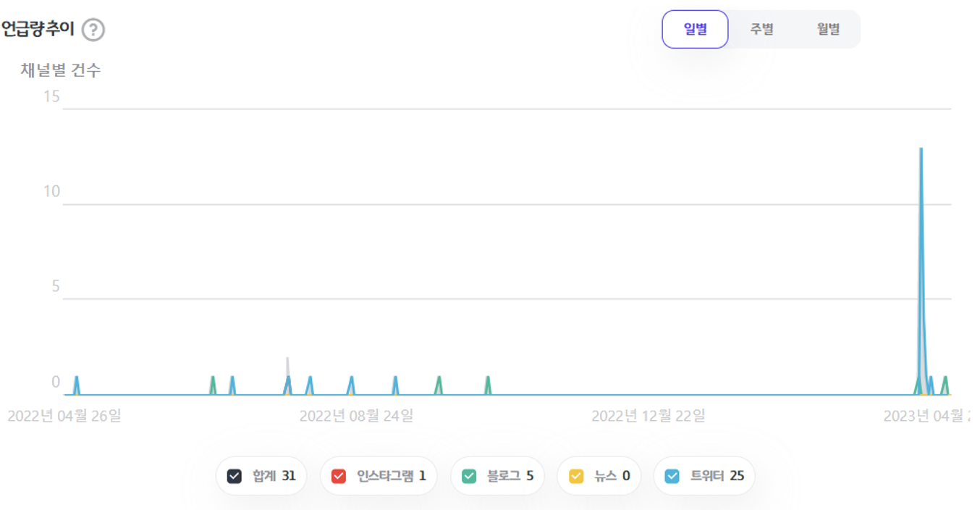Click the 언급량추이 section heading
Viewport: 980px width, 510px height.
tap(38, 30)
